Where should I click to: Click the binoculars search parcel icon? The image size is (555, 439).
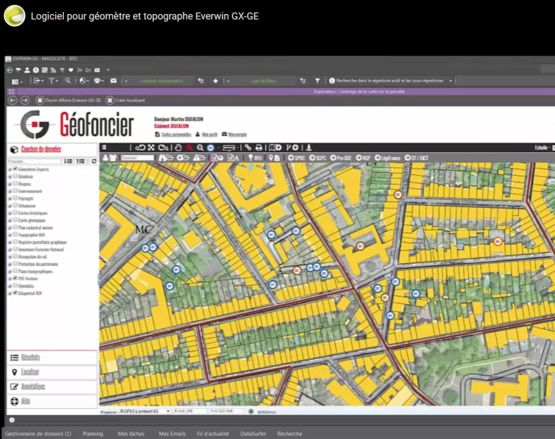[166, 158]
